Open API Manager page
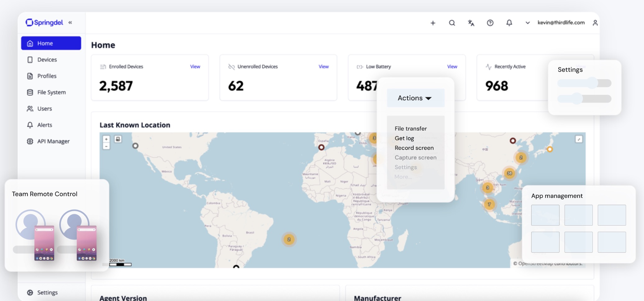644x301 pixels. point(53,141)
